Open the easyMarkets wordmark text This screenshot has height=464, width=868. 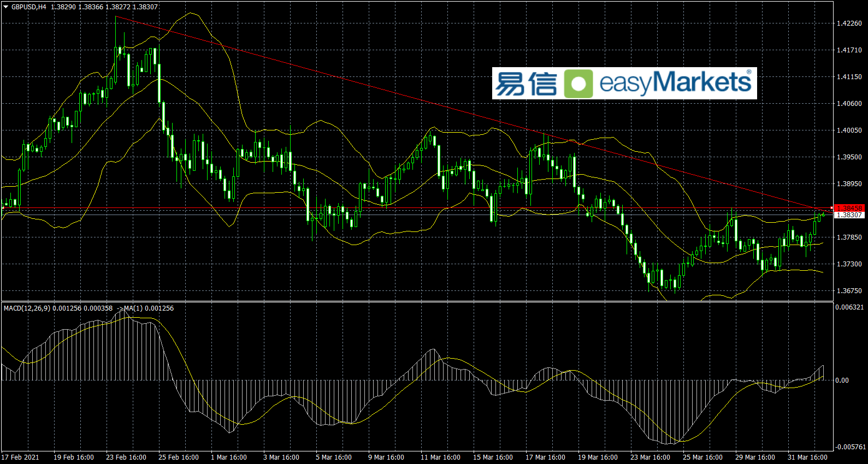(x=675, y=82)
